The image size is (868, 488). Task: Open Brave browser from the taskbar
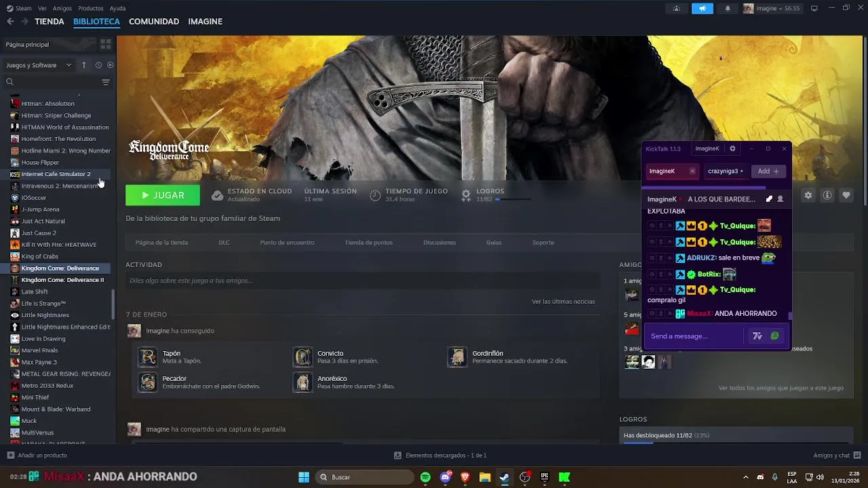coord(465,477)
